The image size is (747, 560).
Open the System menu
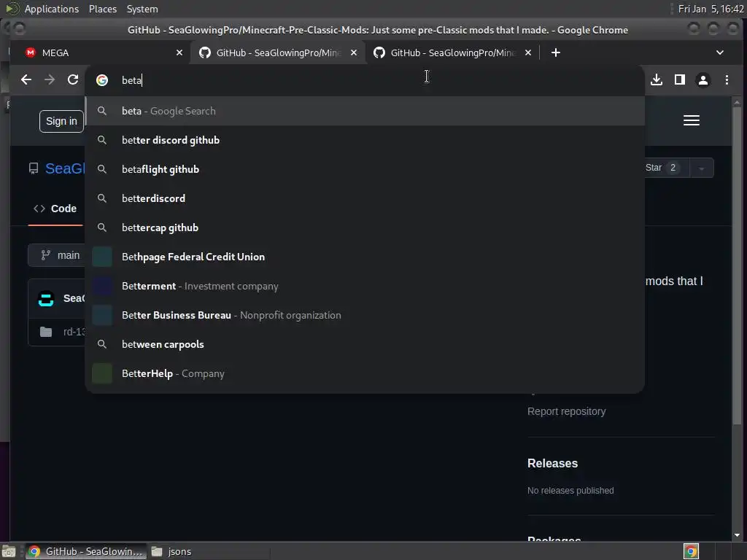(x=142, y=9)
